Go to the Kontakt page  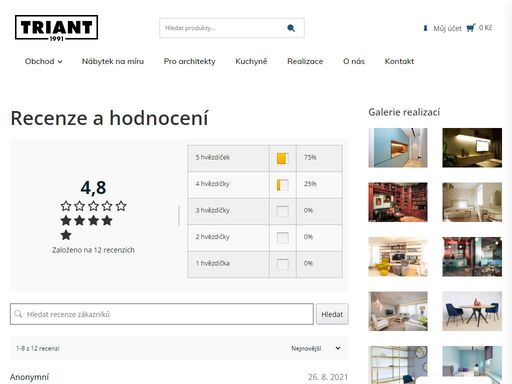click(399, 61)
